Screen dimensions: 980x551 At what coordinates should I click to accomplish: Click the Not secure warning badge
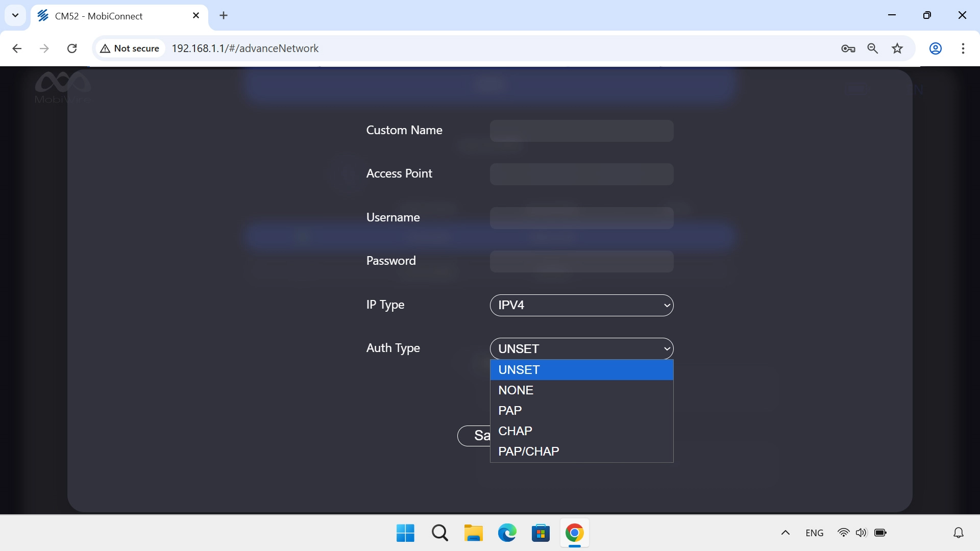pos(130,48)
